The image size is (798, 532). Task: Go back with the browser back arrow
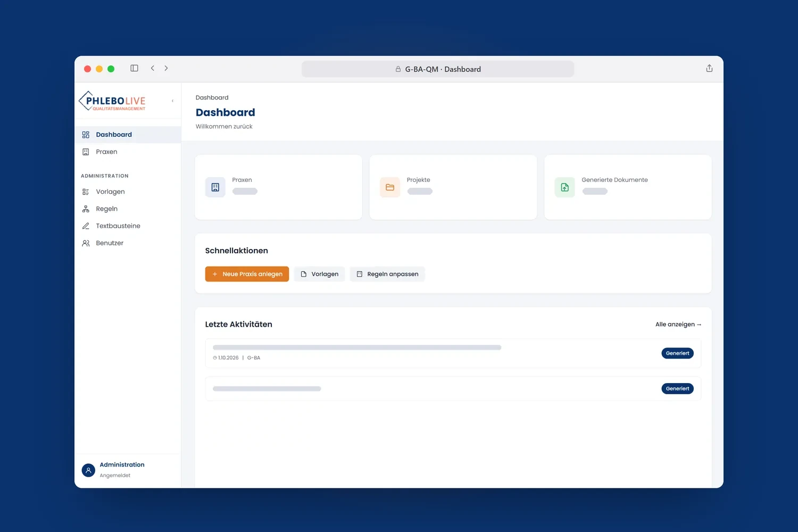153,68
